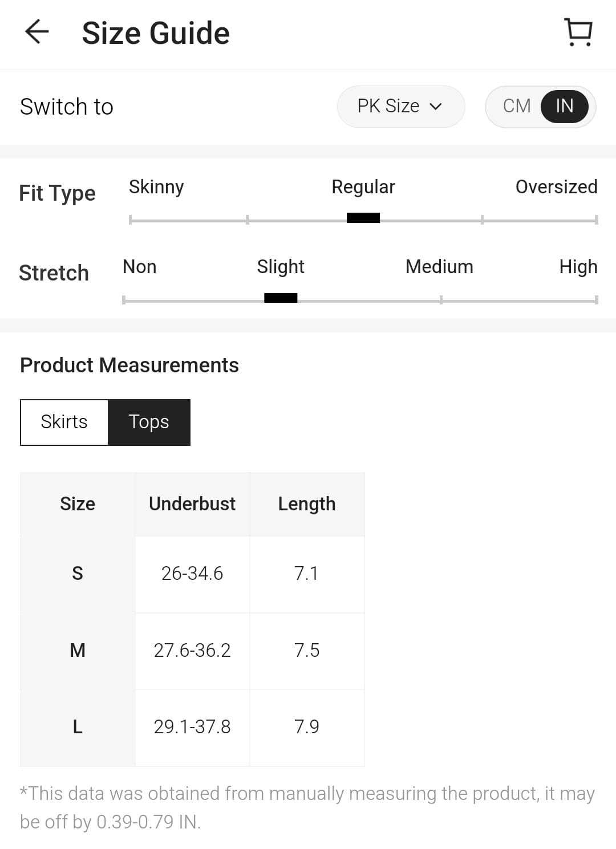Select the IN unit toggle

[564, 106]
